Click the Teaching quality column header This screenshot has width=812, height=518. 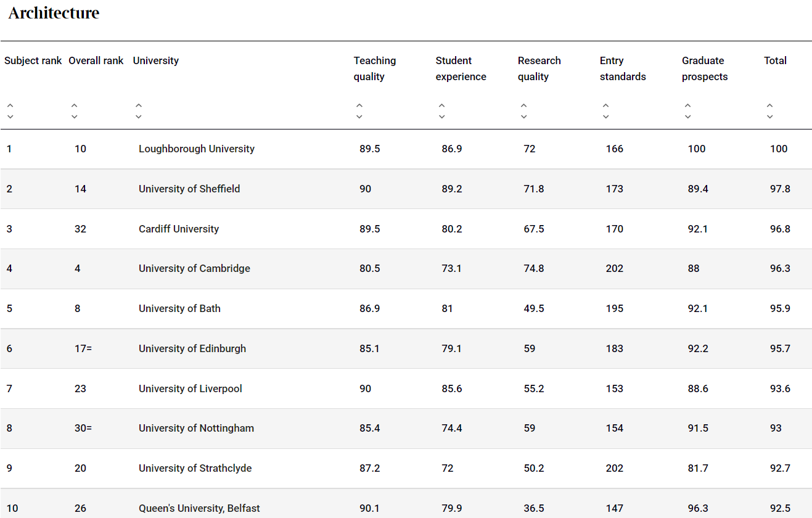click(375, 68)
